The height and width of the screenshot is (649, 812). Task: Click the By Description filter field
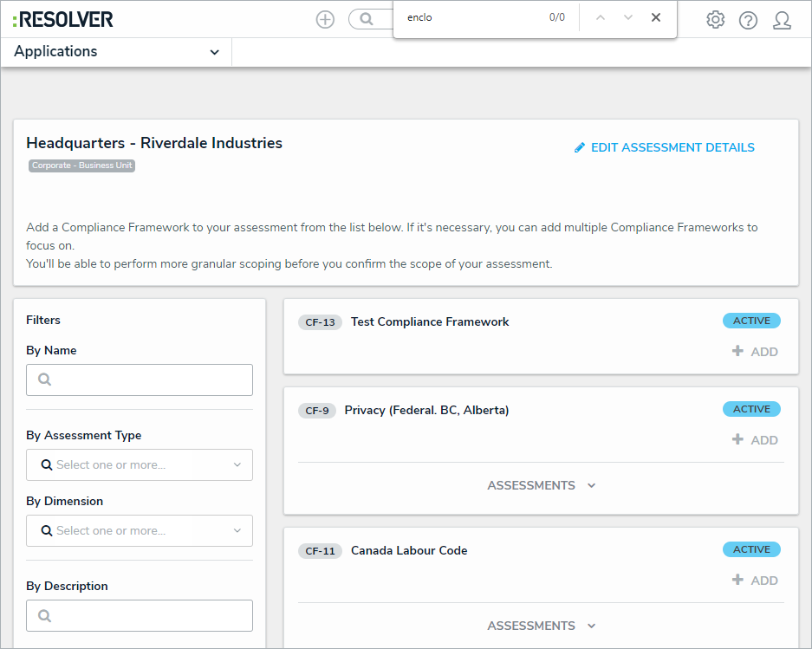(x=140, y=615)
